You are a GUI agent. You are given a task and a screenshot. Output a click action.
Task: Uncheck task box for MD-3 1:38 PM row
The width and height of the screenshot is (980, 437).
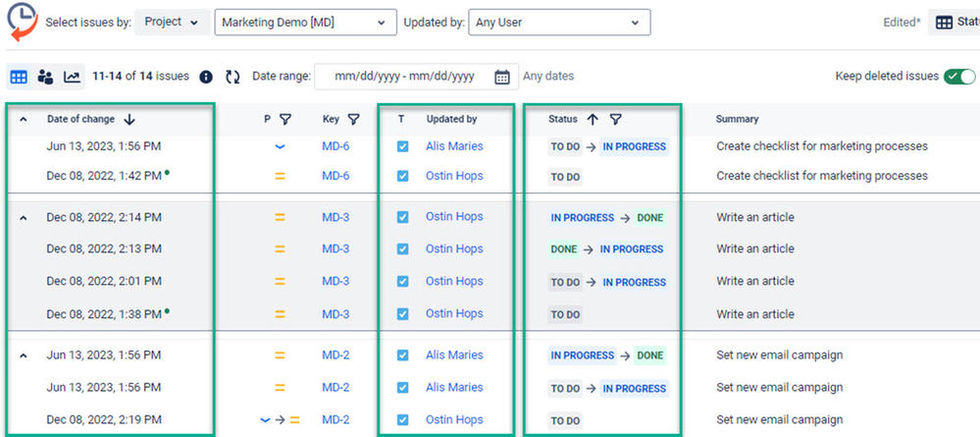pyautogui.click(x=402, y=313)
